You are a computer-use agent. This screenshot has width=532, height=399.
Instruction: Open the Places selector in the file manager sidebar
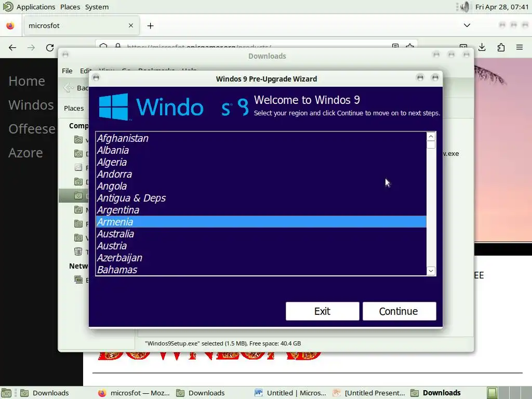(x=74, y=108)
